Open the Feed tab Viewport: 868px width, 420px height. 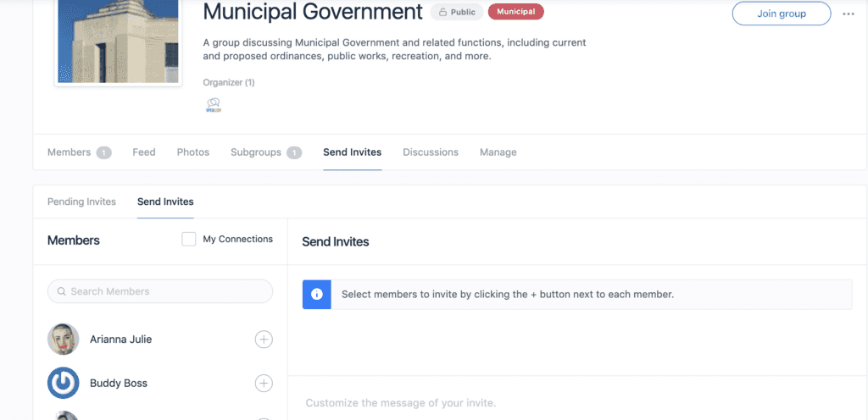144,152
